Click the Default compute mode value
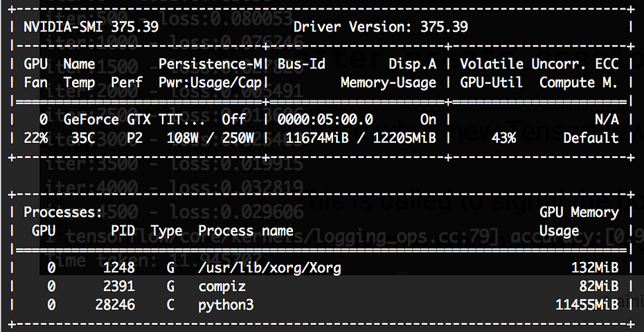644x332 pixels. pos(591,138)
